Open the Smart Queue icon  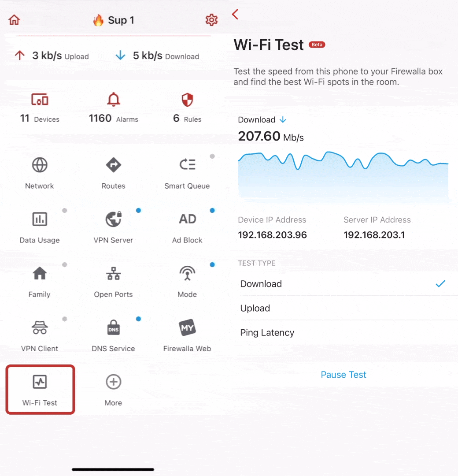pos(187,164)
